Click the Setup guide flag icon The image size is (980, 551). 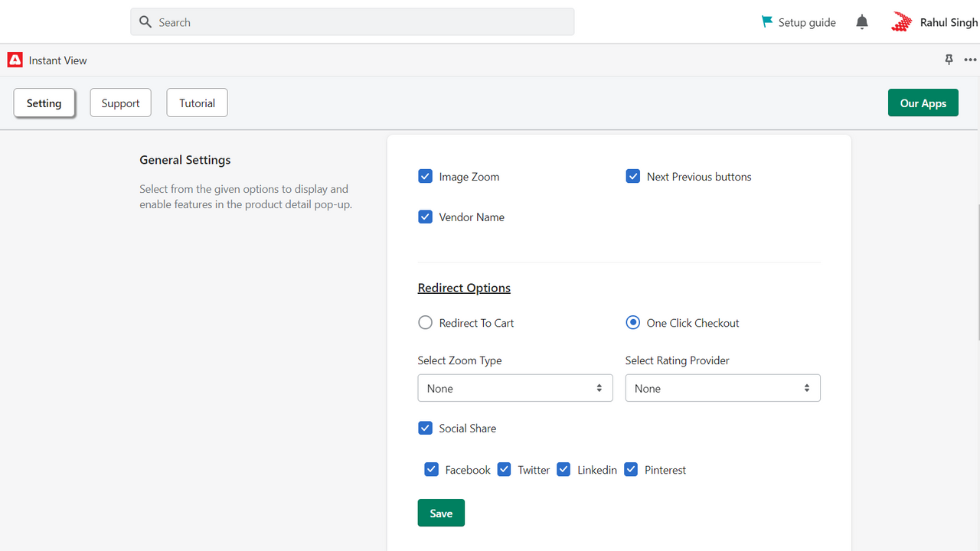766,21
